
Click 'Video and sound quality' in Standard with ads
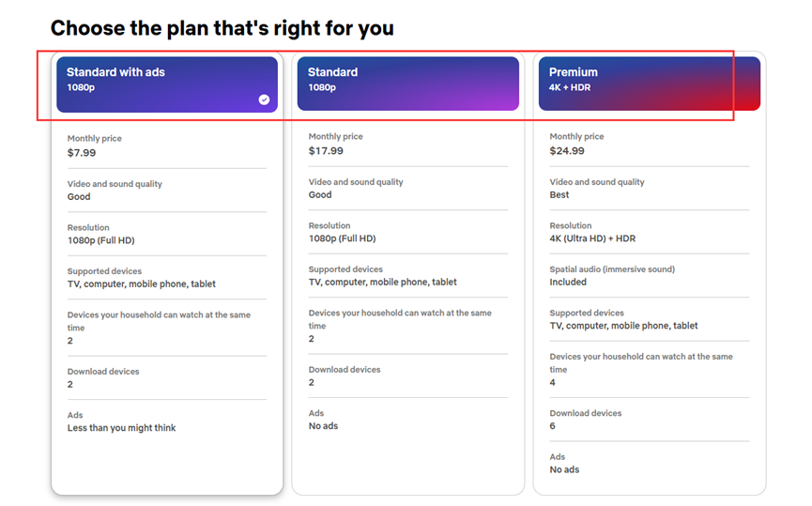[x=115, y=184]
